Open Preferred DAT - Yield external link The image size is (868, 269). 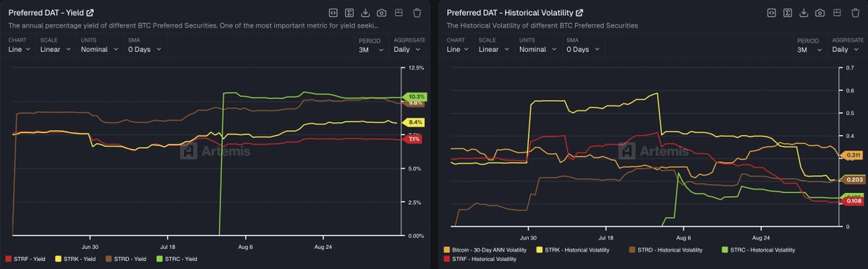(90, 12)
